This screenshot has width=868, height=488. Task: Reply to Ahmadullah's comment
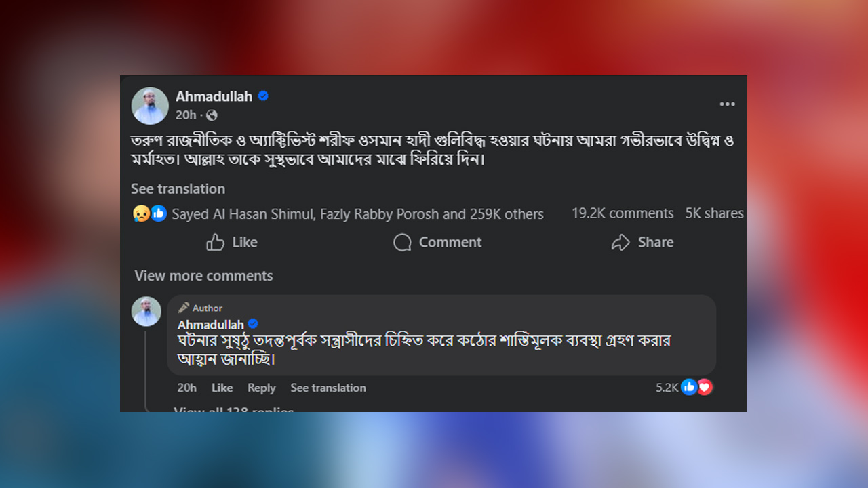click(x=261, y=388)
